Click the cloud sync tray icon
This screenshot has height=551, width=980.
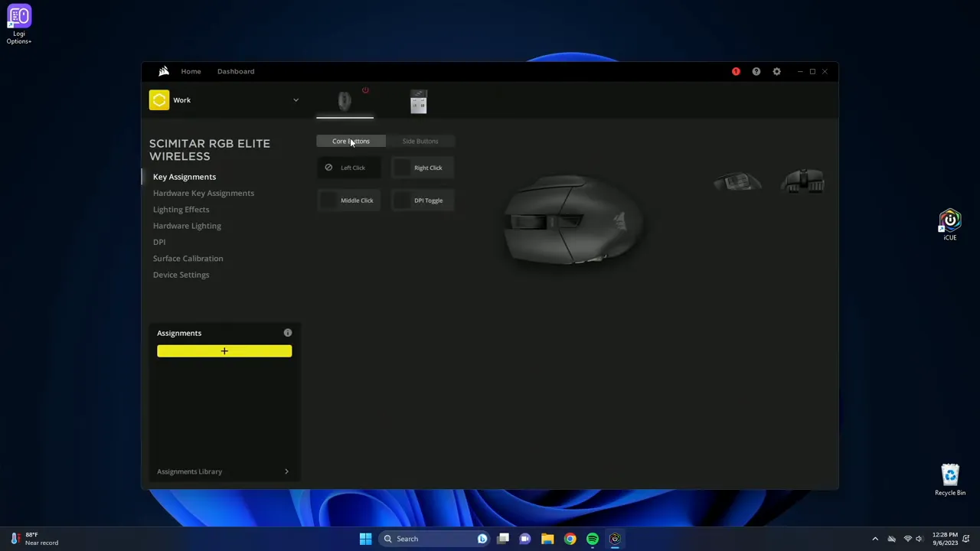click(891, 539)
